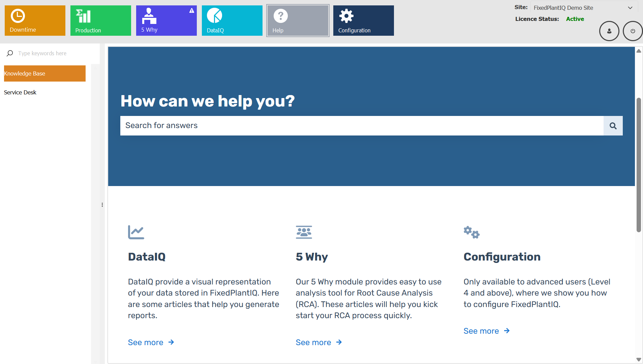Open the DataIQ module tile
643x364 pixels.
point(232,21)
